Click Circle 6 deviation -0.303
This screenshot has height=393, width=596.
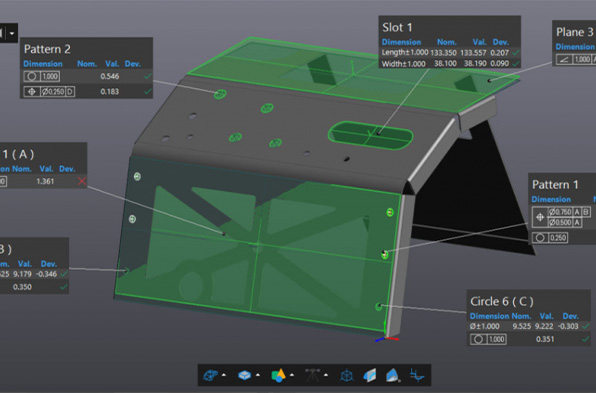(568, 326)
